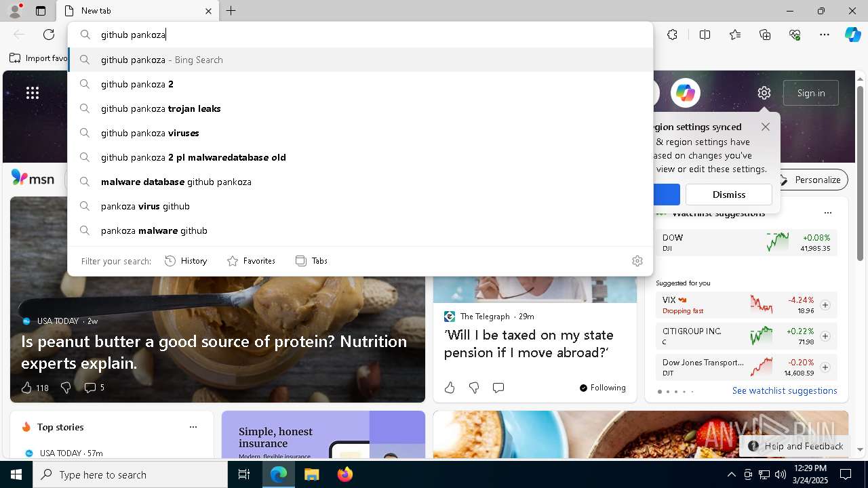Open the Copilot sidebar icon
The width and height of the screenshot is (868, 488).
852,35
